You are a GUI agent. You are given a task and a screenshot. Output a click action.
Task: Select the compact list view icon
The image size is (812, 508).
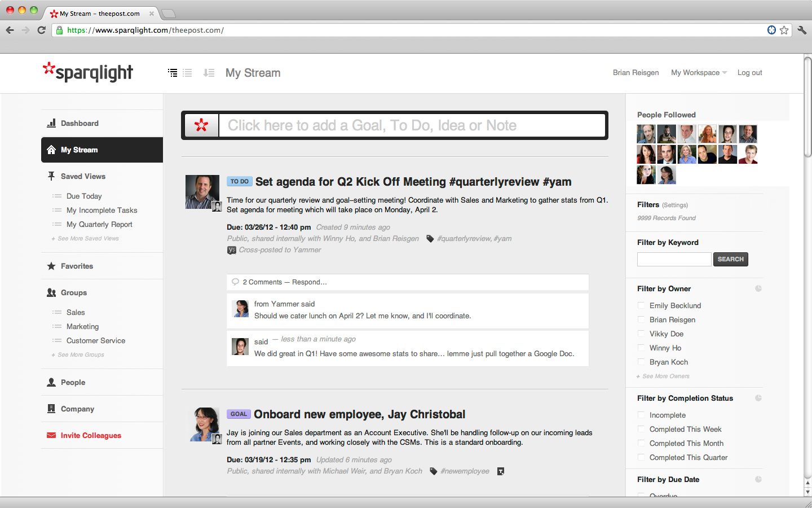(188, 73)
